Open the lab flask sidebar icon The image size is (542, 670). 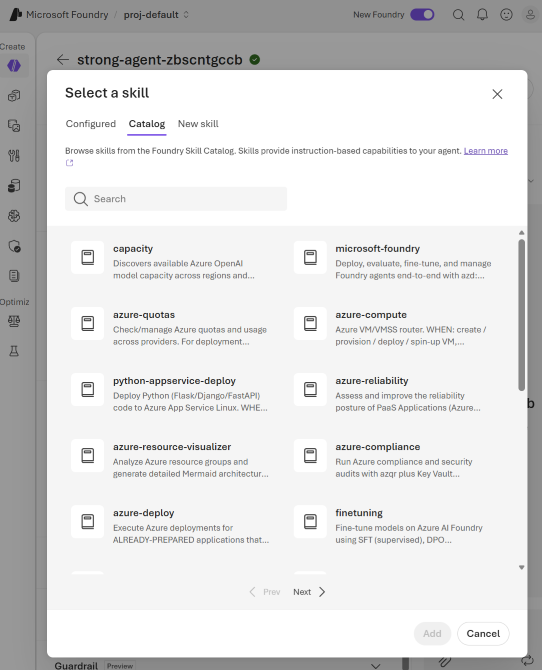click(x=14, y=351)
